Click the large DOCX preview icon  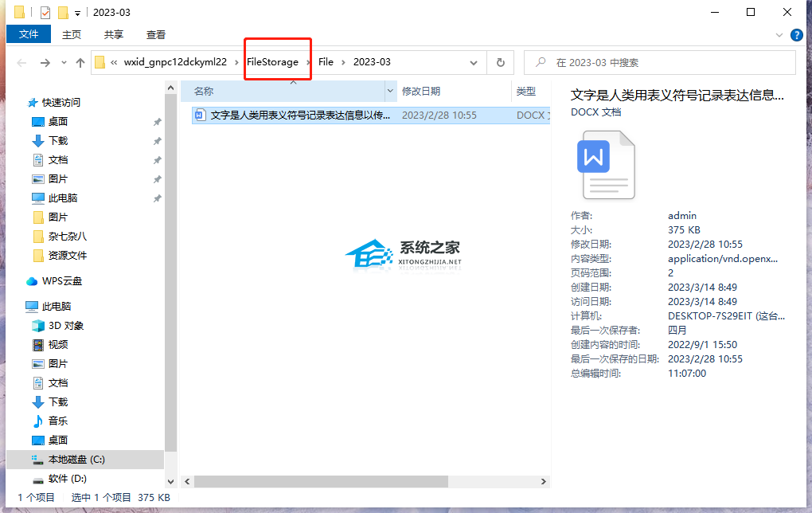[607, 165]
